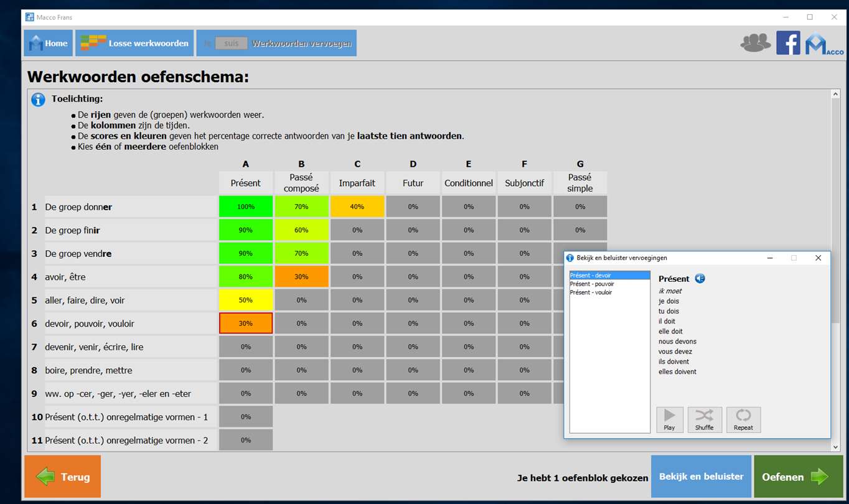The width and height of the screenshot is (849, 504).
Task: Play pronunciation with the speaker icon
Action: pos(700,279)
